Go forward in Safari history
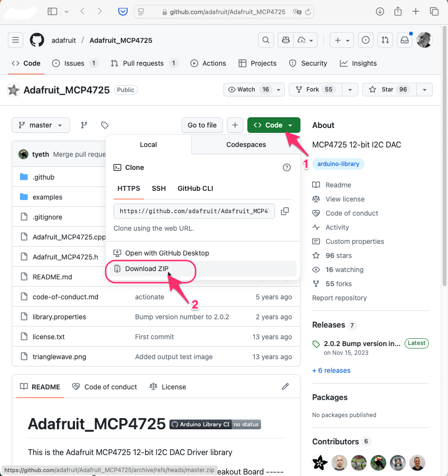 pos(100,12)
